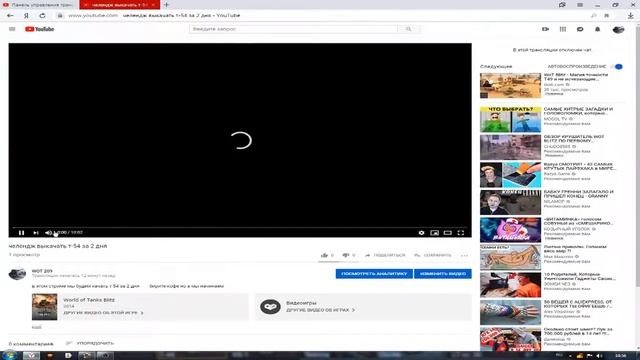The image size is (640, 360).
Task: Open the three-dot more actions menu
Action: [464, 256]
